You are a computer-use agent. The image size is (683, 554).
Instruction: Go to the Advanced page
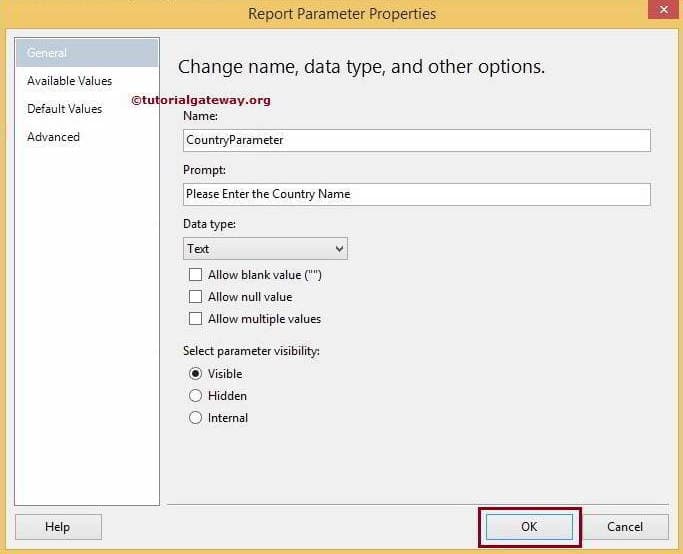click(53, 137)
